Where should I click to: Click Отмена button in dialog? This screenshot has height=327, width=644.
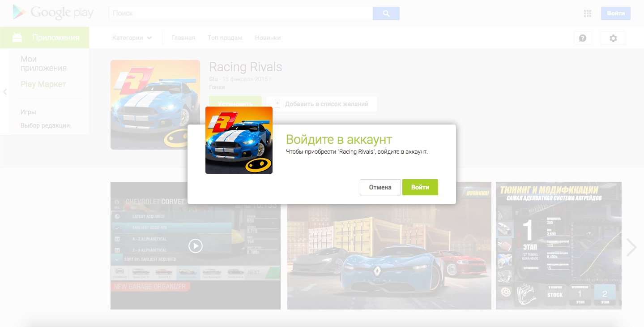pyautogui.click(x=380, y=187)
